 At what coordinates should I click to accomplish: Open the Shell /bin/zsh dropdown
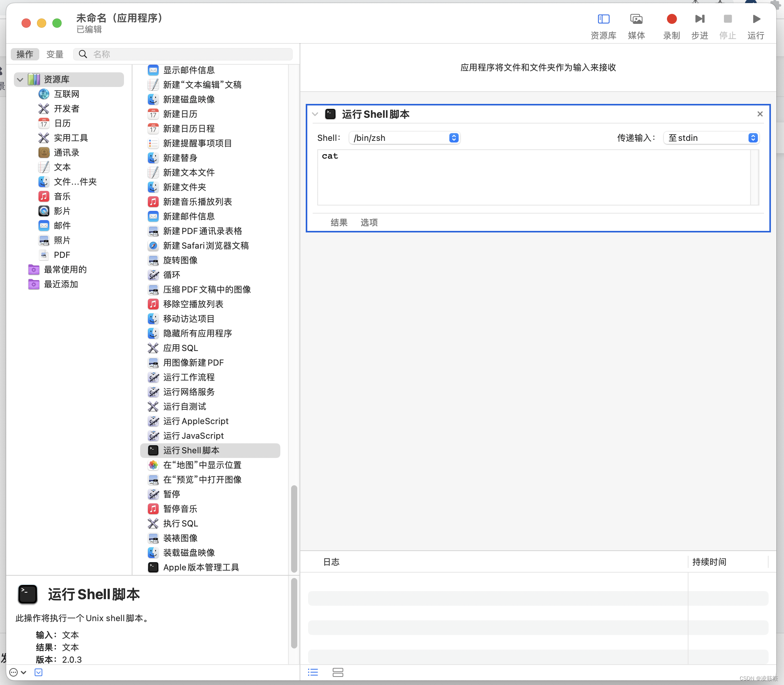pyautogui.click(x=404, y=138)
